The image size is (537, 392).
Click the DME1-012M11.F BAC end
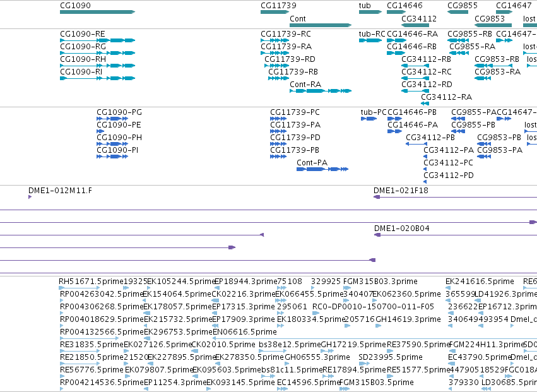tap(30, 197)
